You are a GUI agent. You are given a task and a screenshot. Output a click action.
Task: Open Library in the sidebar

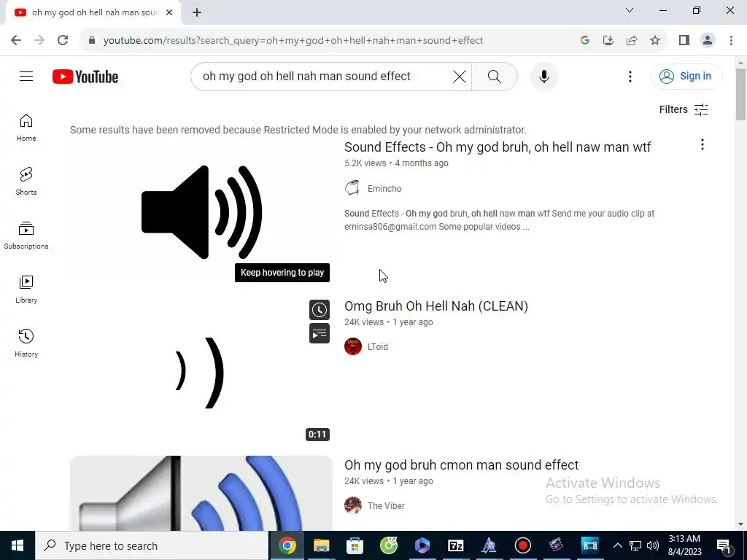(x=26, y=289)
